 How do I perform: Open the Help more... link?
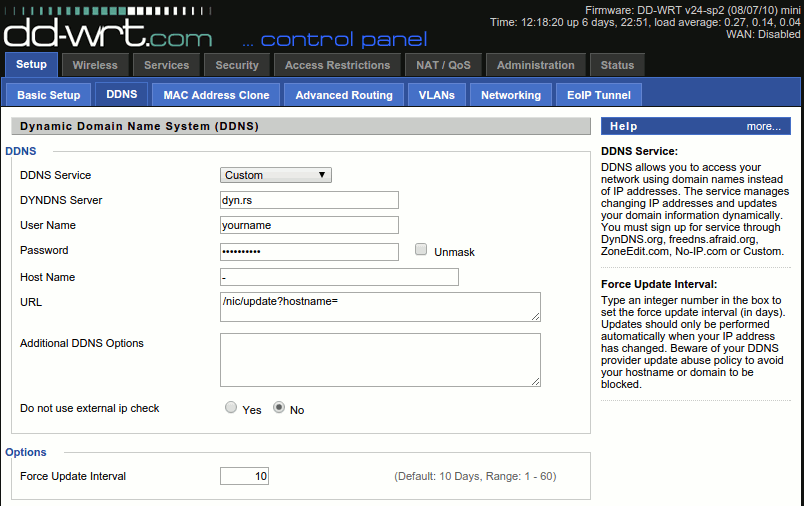pyautogui.click(x=763, y=126)
